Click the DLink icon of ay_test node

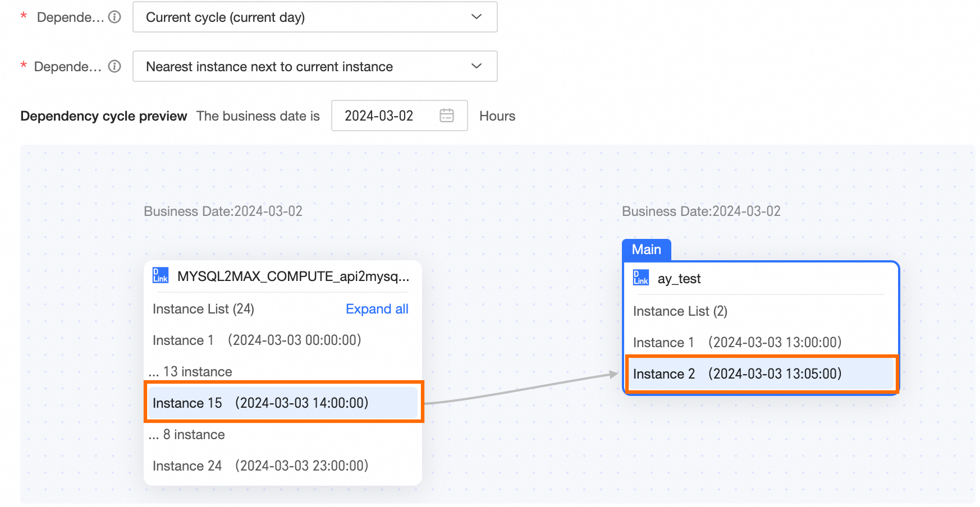[x=641, y=278]
